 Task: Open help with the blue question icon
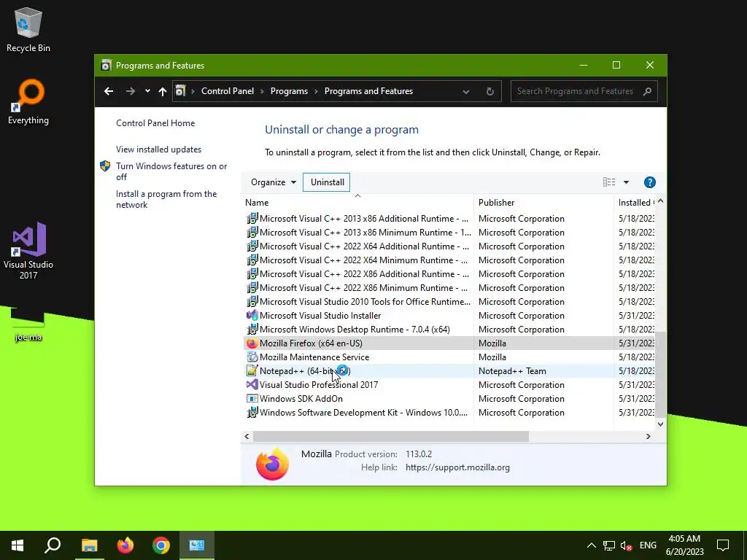point(649,182)
